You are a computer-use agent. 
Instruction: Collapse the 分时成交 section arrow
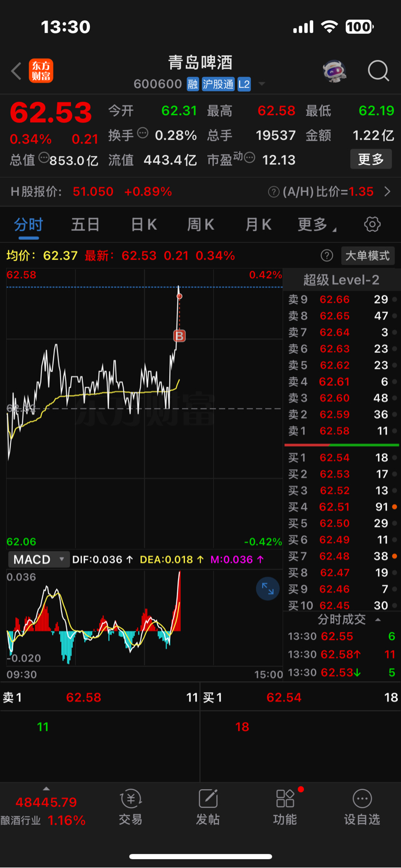click(378, 620)
